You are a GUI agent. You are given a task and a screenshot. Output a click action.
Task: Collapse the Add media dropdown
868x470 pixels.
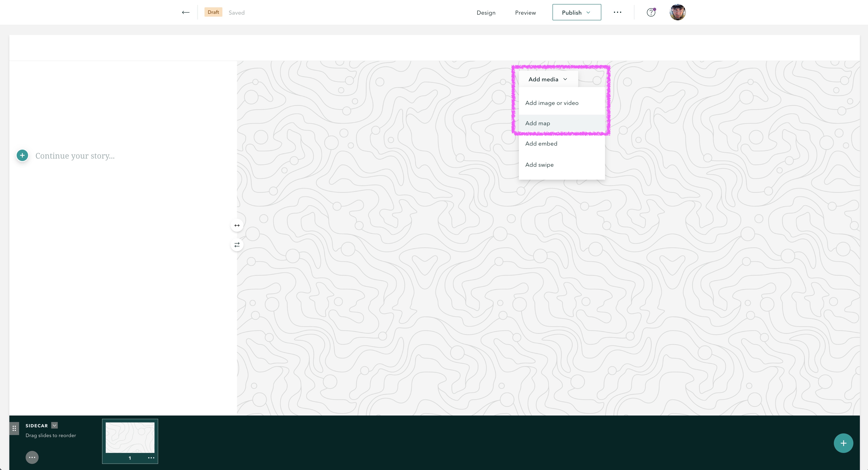point(548,79)
